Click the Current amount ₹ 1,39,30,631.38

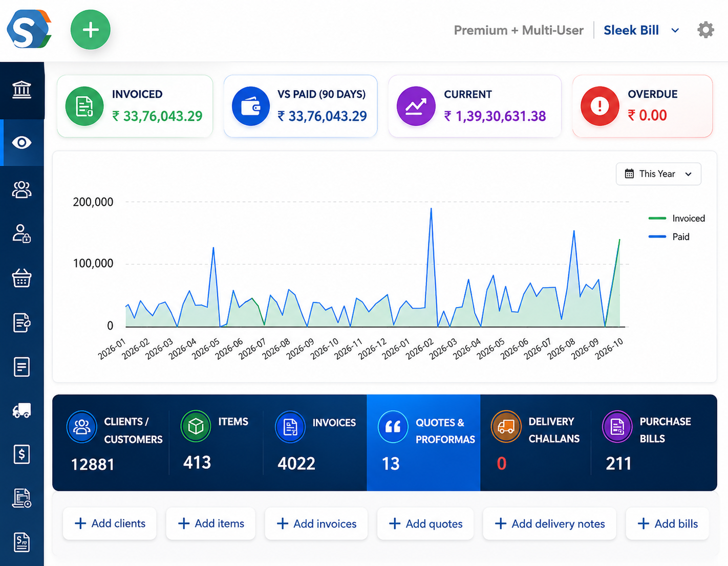click(x=495, y=116)
